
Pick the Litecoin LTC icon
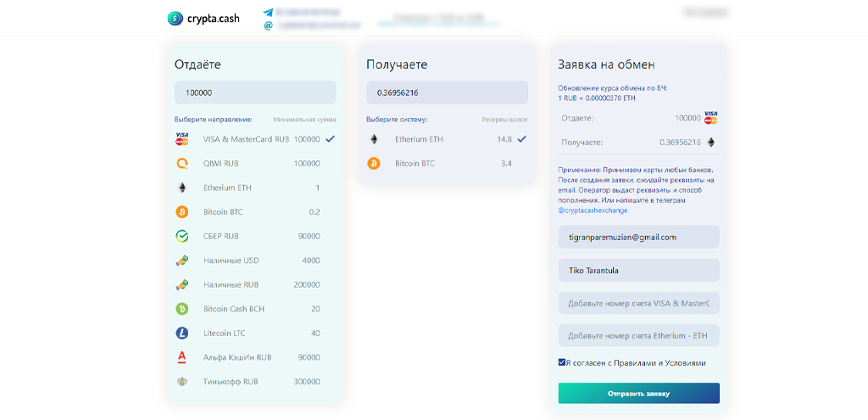[x=181, y=333]
